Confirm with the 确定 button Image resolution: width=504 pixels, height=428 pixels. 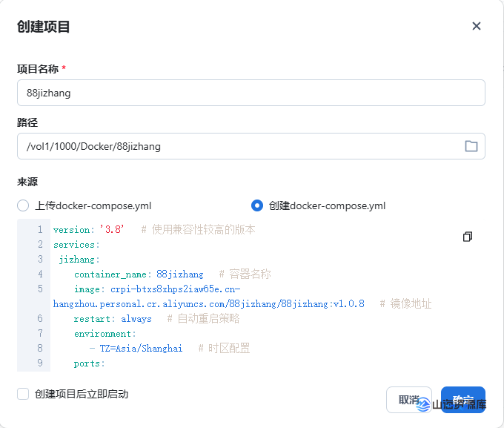pyautogui.click(x=462, y=400)
